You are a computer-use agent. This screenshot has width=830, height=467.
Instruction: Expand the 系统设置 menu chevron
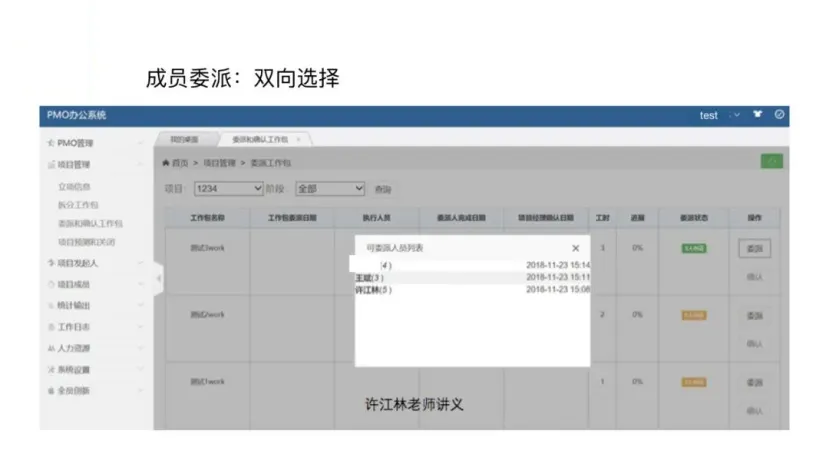pos(140,369)
